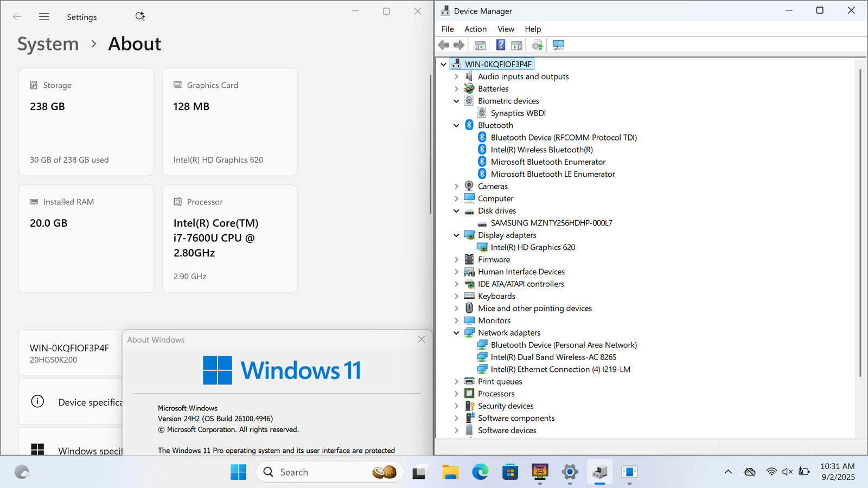Select Microsoft Bluetooth LE Enumerator
Image resolution: width=868 pixels, height=488 pixels.
click(x=553, y=174)
